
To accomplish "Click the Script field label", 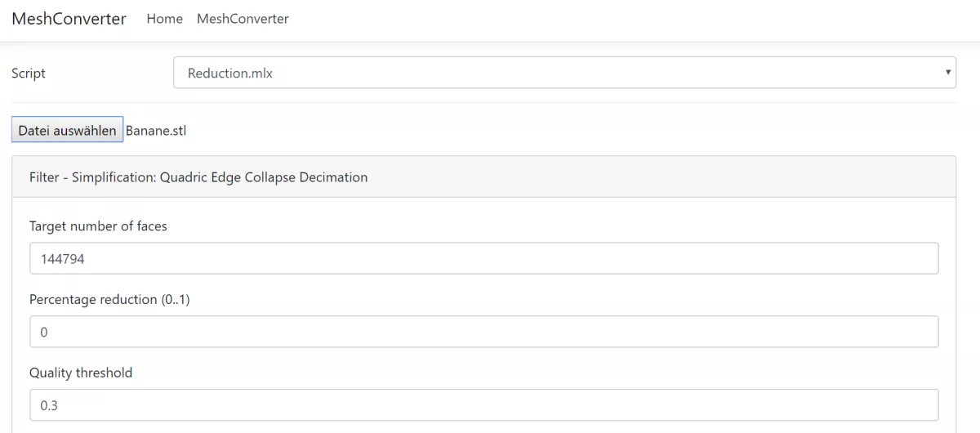I will click(29, 74).
